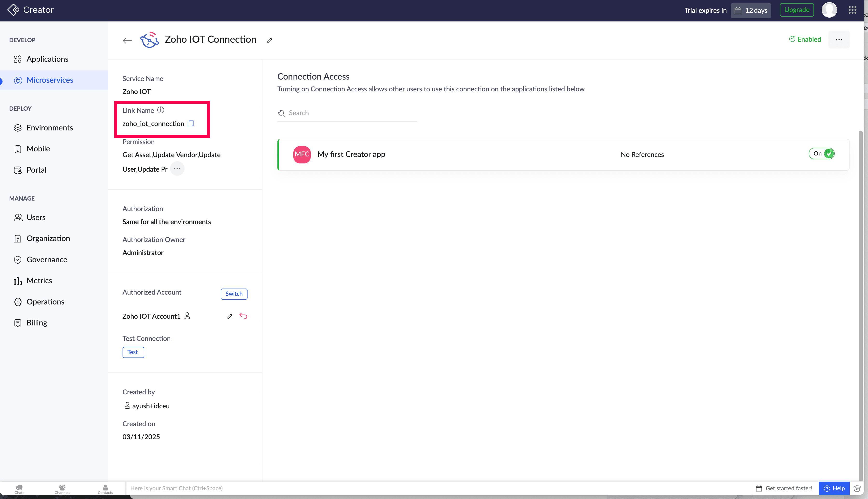Edit the Zoho IOT Account1 pencil icon
The height and width of the screenshot is (499, 868).
coord(229,317)
